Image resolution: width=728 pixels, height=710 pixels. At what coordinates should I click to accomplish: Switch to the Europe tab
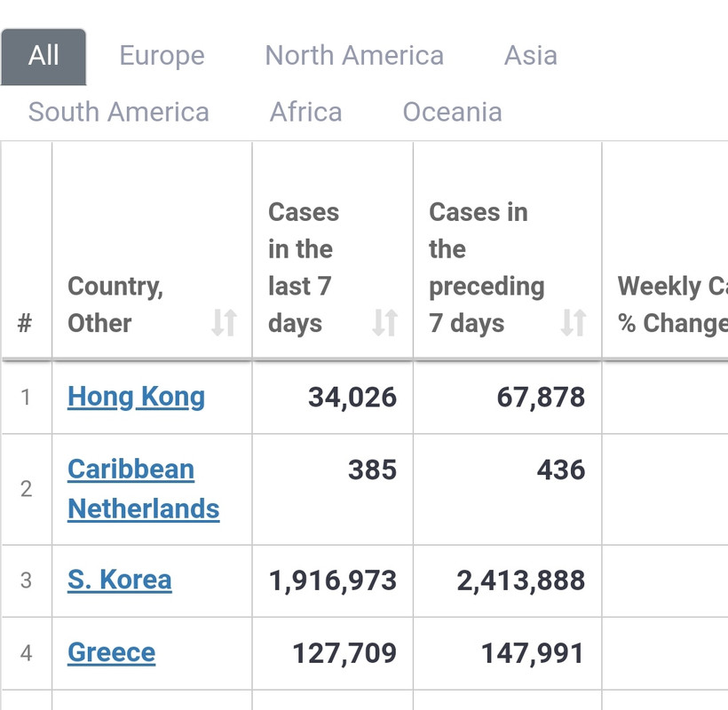click(162, 56)
